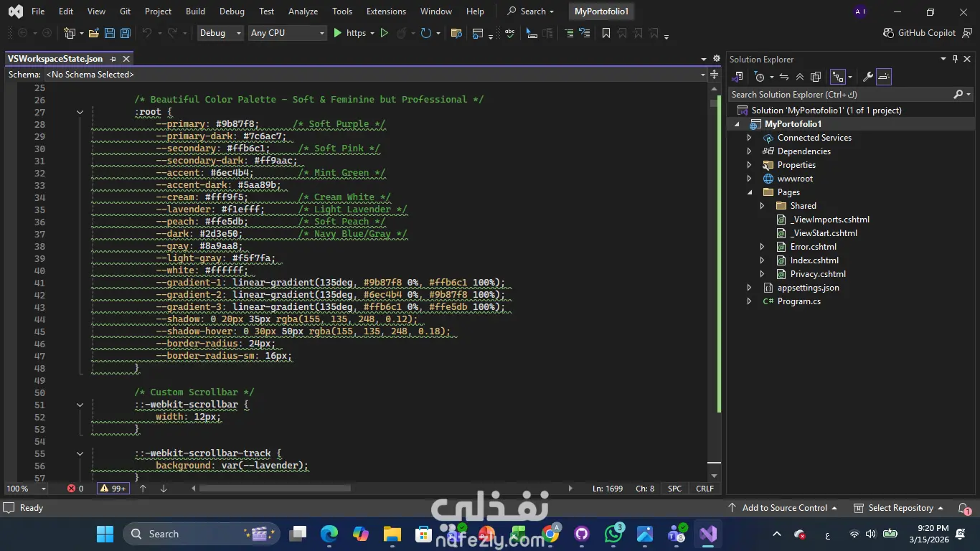Collapse the :root CSS block at line 27
This screenshot has height=551, width=980.
[x=80, y=112]
